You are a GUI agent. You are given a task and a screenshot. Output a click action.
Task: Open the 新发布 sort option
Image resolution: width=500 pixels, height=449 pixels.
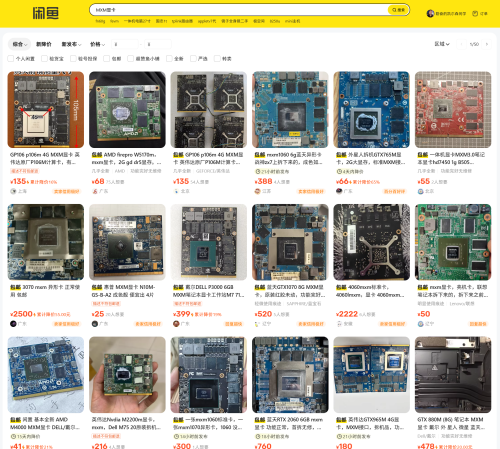(71, 44)
